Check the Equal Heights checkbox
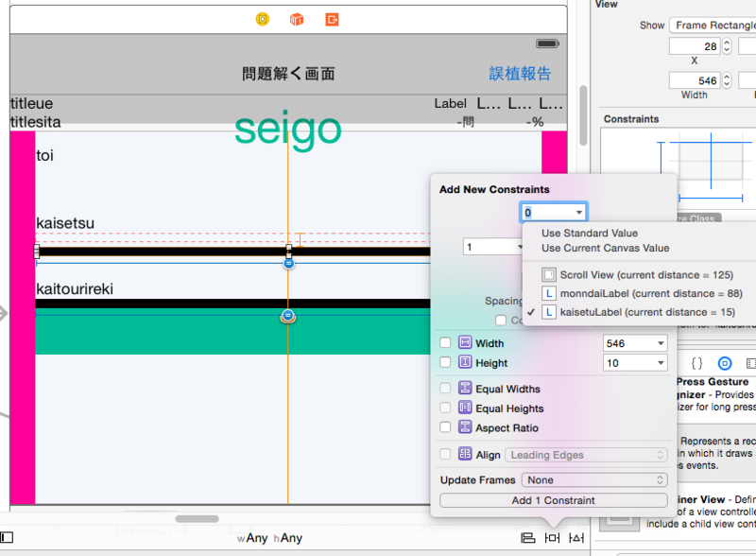Viewport: 756px width, 556px height. coord(445,408)
